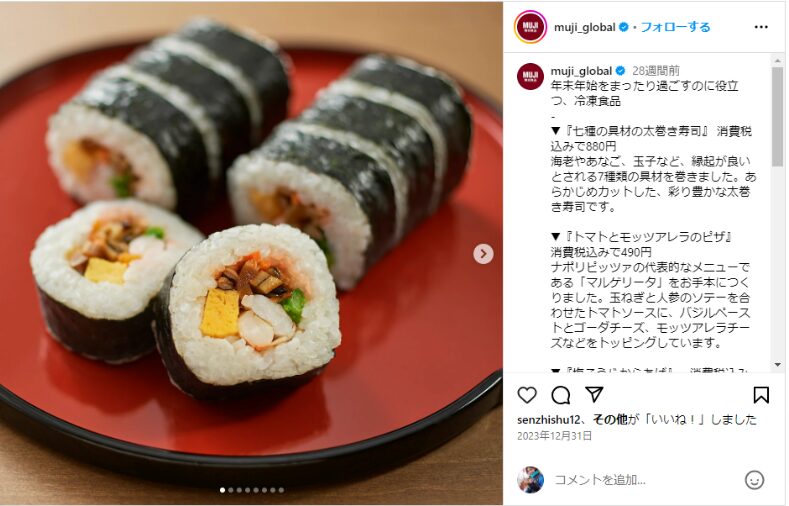The height and width of the screenshot is (506, 789).
Task: Click the MUJI avatar beside the caption
Action: pos(530,76)
